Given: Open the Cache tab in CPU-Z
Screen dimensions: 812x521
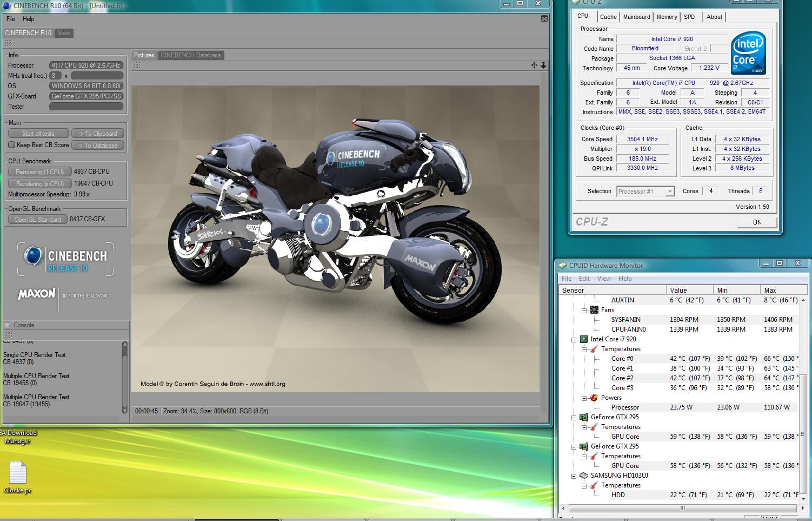Looking at the screenshot, I should [x=608, y=17].
